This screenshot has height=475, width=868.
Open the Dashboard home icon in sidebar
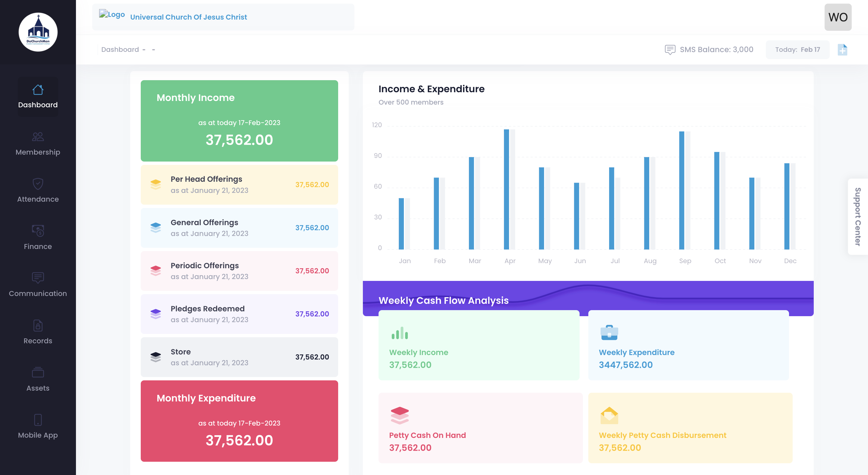[x=38, y=89]
